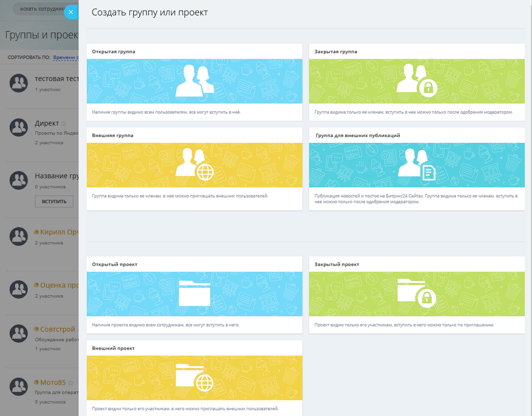Open the sort by Времени dropdown link
Viewport: 532px width, 416px height.
click(66, 57)
